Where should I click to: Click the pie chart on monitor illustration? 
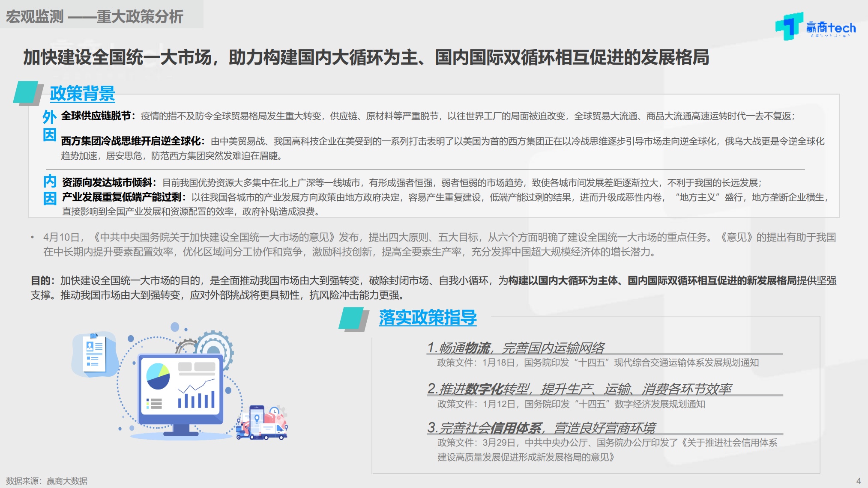158,376
